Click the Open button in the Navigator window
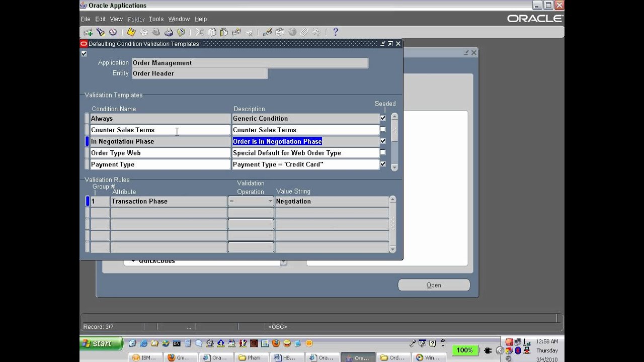Viewport: 644px width, 362px height. click(434, 285)
